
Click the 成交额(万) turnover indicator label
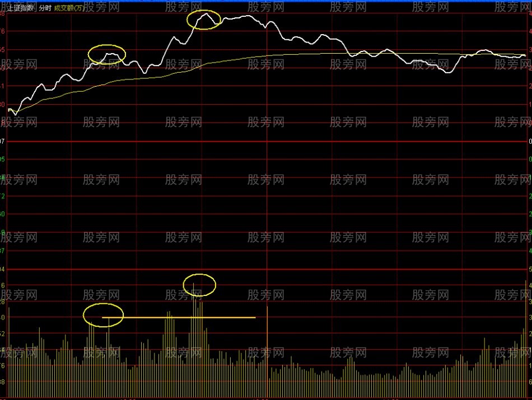69,7
